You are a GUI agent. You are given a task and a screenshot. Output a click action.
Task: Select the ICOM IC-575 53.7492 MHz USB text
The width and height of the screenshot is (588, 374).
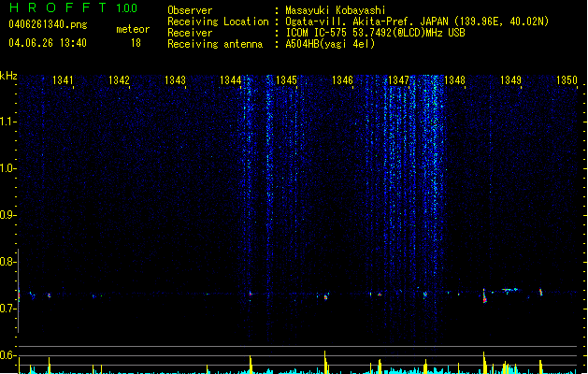(x=376, y=33)
